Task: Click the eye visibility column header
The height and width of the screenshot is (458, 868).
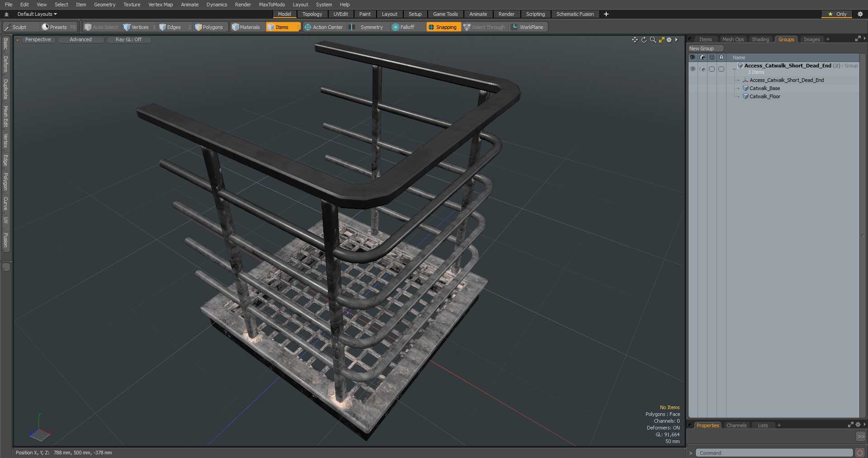Action: pyautogui.click(x=693, y=57)
